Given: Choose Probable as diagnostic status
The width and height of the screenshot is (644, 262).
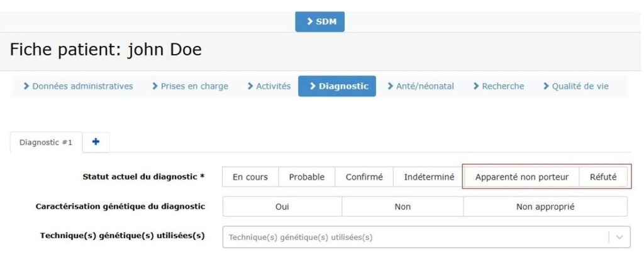Looking at the screenshot, I should (x=307, y=177).
